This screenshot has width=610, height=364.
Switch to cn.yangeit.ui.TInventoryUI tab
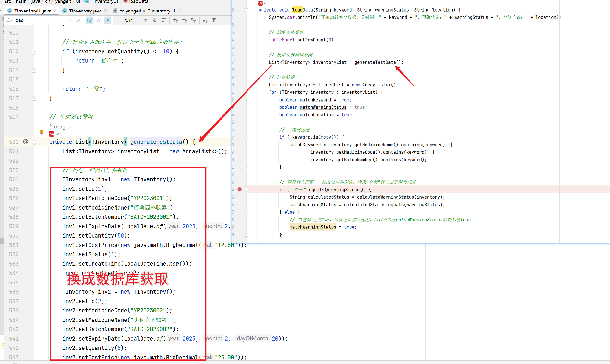point(147,11)
